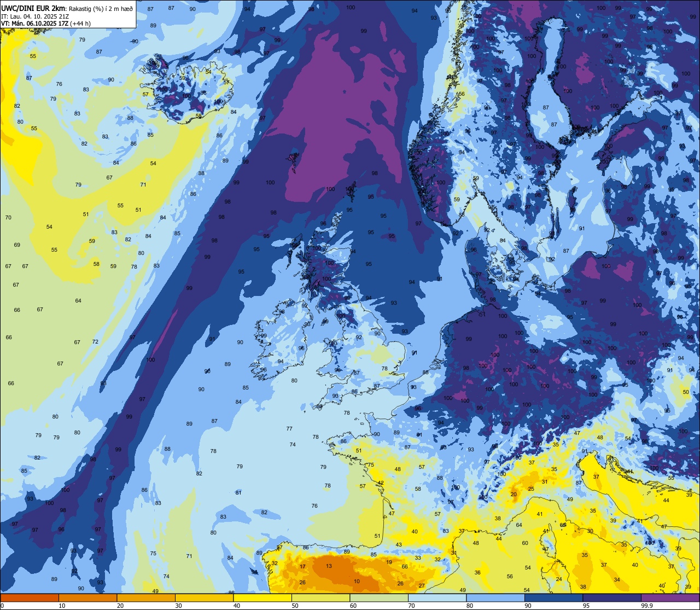Viewport: 700px width, 610px height.
Task: Select the 20–30% legend color segment
Action: 146,597
